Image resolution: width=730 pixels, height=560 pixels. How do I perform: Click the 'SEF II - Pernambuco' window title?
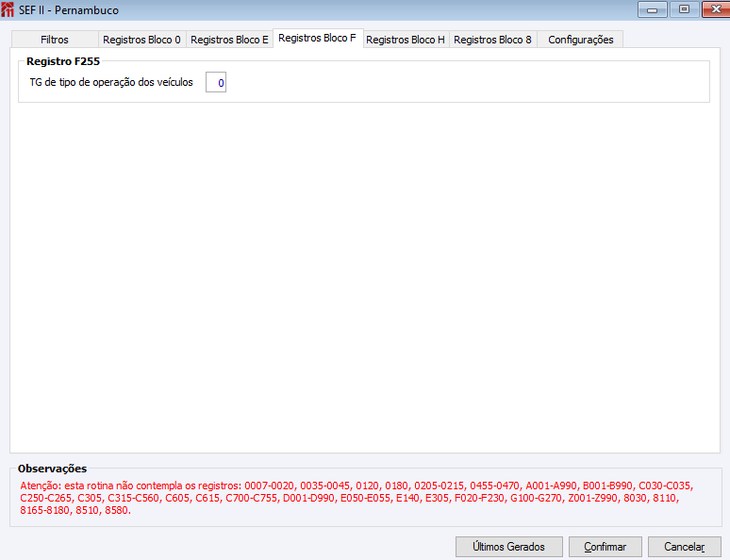pyautogui.click(x=69, y=10)
